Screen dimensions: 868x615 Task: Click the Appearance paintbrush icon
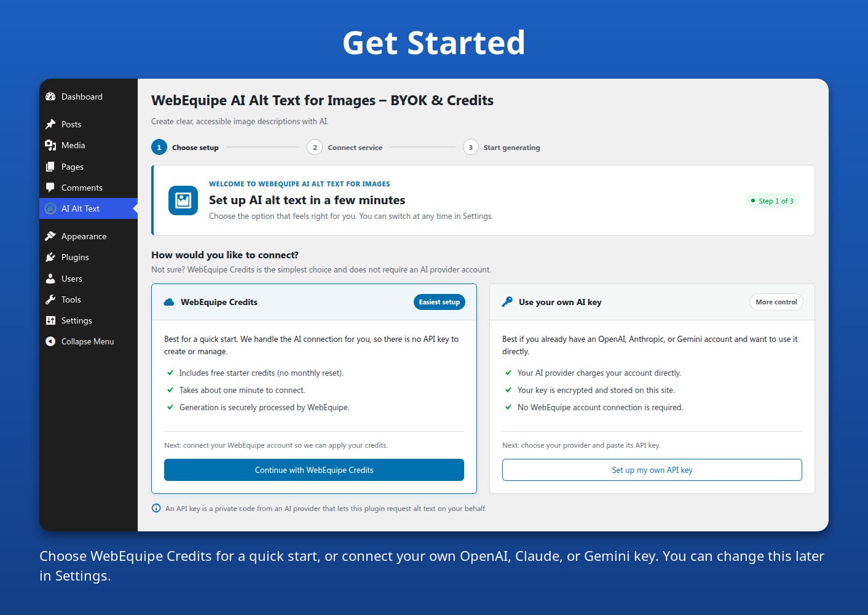50,236
